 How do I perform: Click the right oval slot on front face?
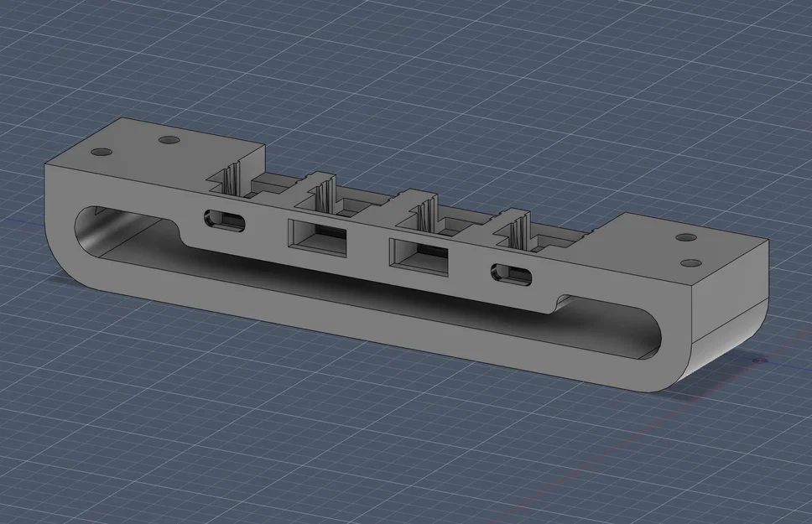pos(512,274)
